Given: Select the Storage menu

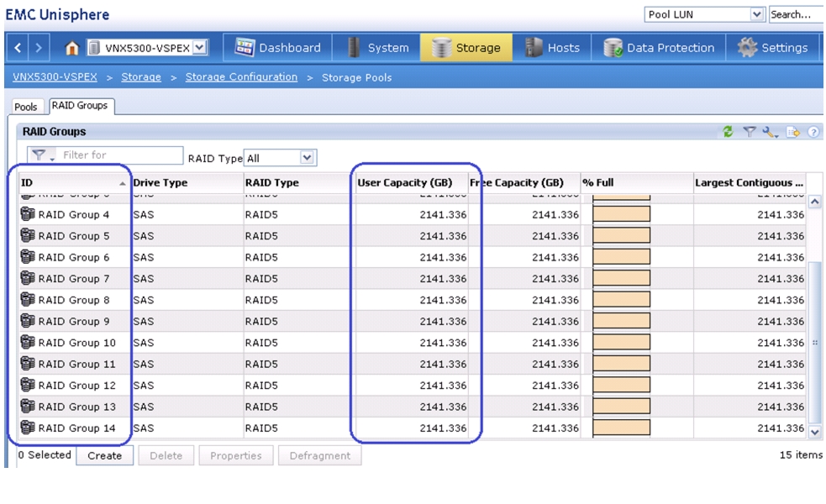Looking at the screenshot, I should tap(466, 48).
